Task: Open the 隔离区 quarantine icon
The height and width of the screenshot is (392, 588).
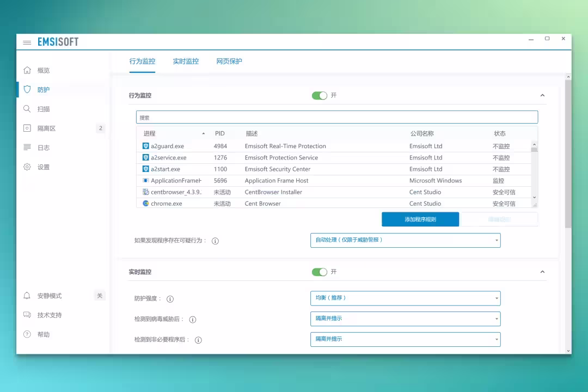Action: tap(27, 128)
